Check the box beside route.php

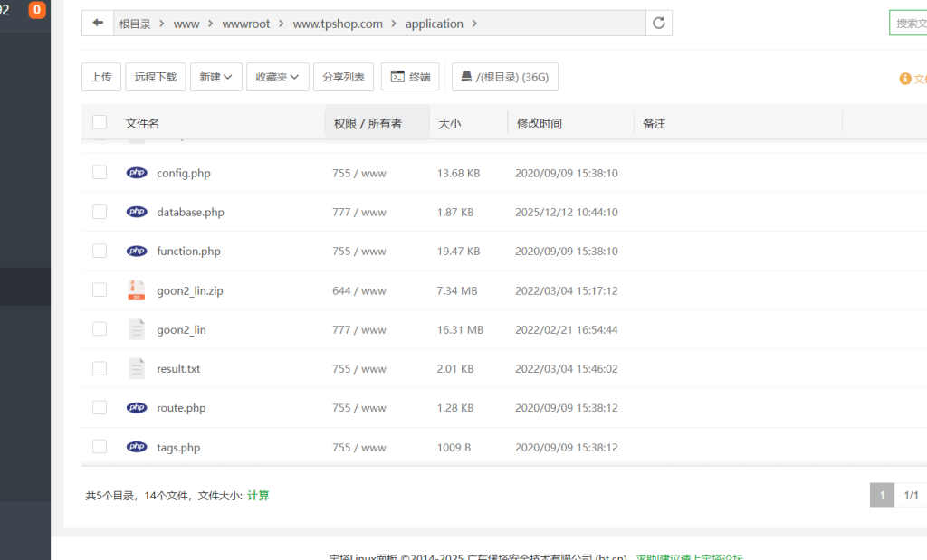(x=100, y=408)
